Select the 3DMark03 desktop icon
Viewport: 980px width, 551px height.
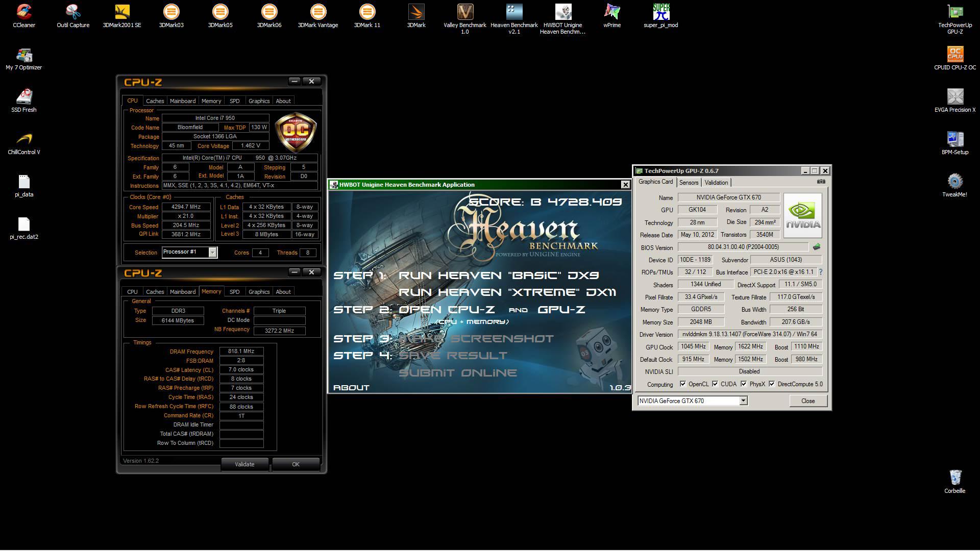[171, 16]
